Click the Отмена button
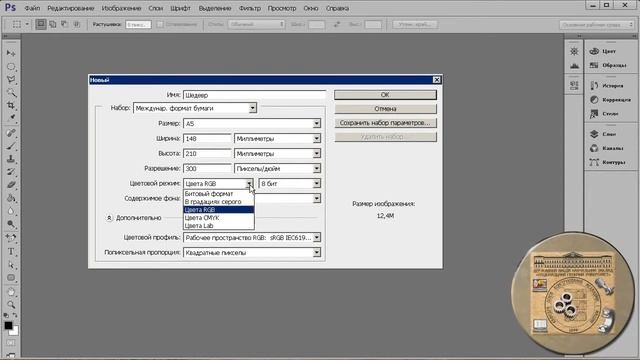The height and width of the screenshot is (360, 640). click(x=385, y=109)
